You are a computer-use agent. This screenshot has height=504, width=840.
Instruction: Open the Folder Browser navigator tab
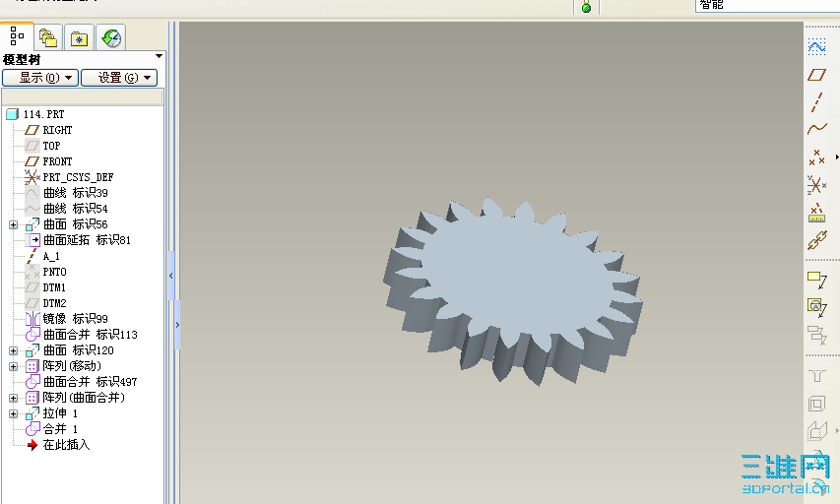click(48, 38)
